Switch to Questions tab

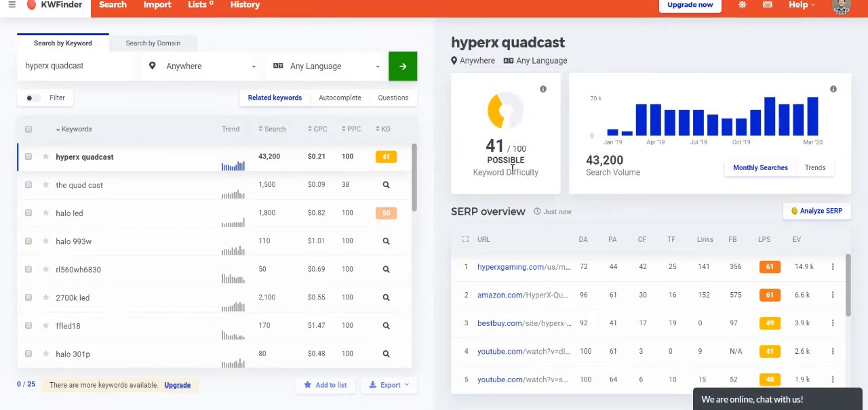(393, 98)
